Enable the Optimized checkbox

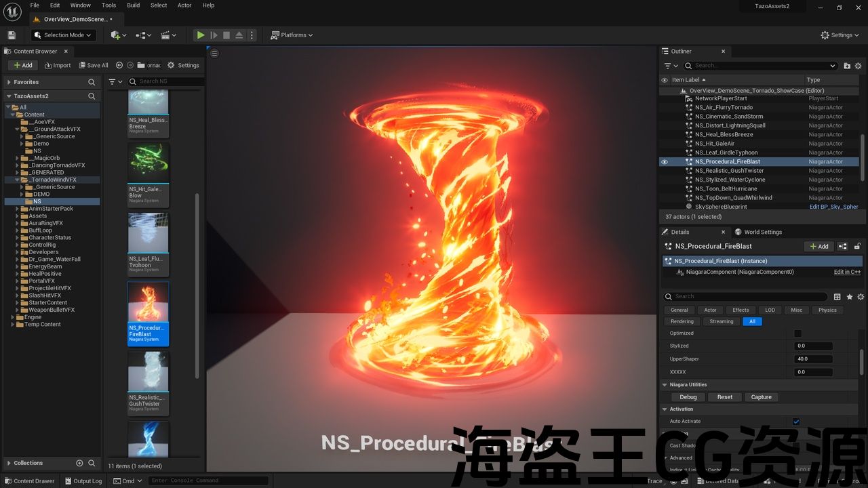pyautogui.click(x=797, y=333)
